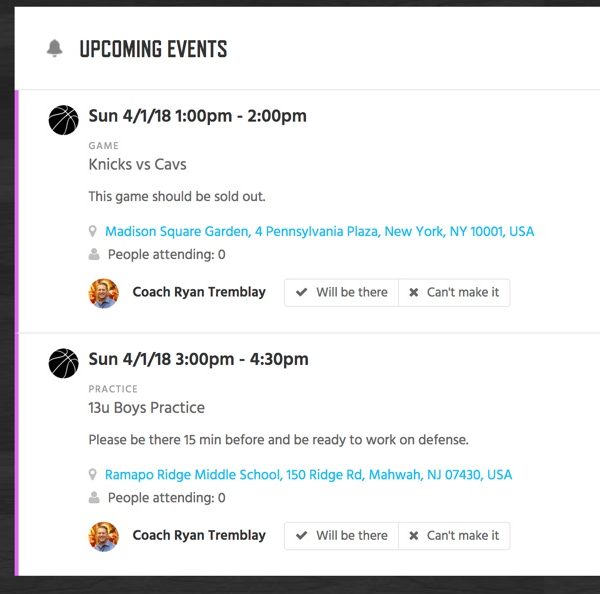This screenshot has width=600, height=594.
Task: Click the location pin beside Madison Square Garden
Action: tap(92, 232)
